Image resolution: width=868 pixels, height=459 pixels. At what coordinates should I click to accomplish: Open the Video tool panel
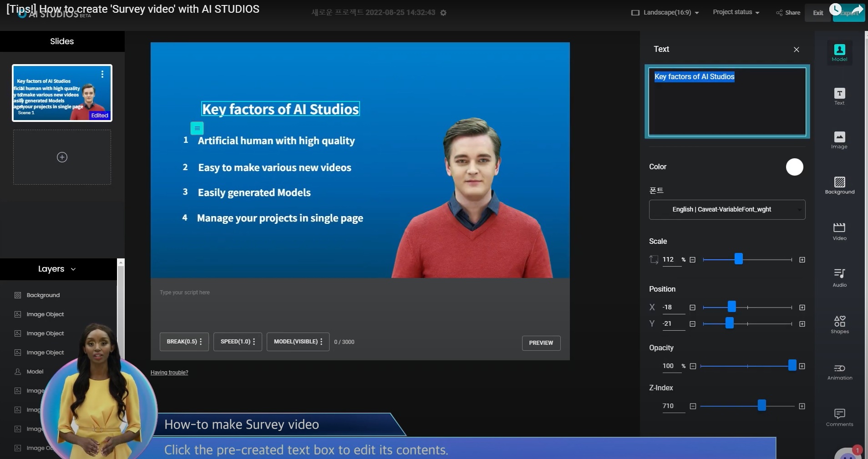[839, 232]
